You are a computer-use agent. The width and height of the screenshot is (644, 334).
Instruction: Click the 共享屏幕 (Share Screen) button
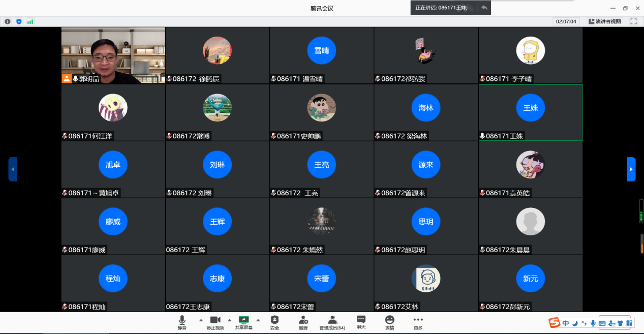click(x=243, y=322)
